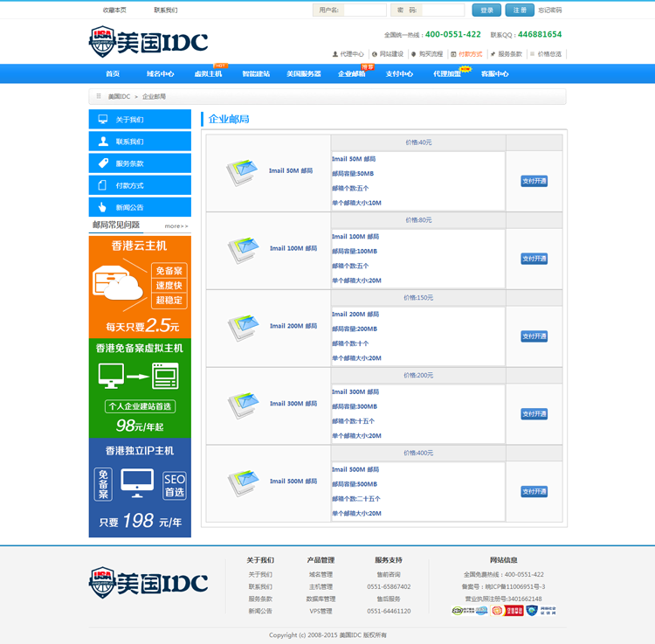Screen dimensions: 655x644
Task: Open the 价格总览 header link
Action: click(x=549, y=54)
